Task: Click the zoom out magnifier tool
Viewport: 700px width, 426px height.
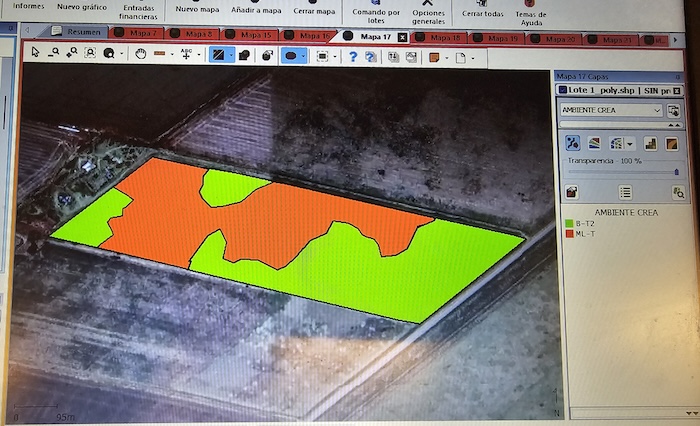Action: tap(54, 55)
